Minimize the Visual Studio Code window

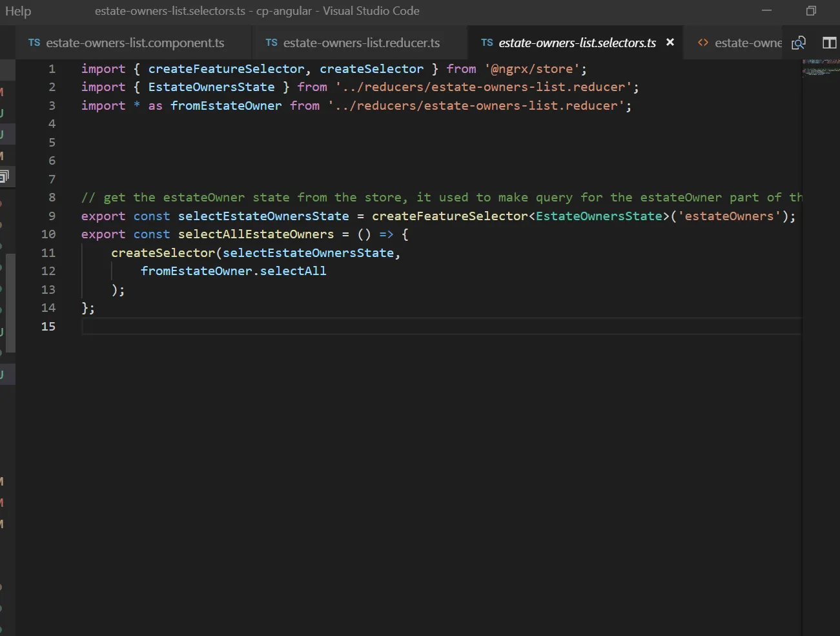click(x=766, y=11)
